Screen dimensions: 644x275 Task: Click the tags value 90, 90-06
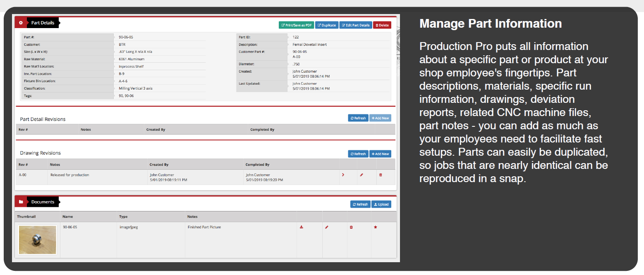(x=126, y=96)
